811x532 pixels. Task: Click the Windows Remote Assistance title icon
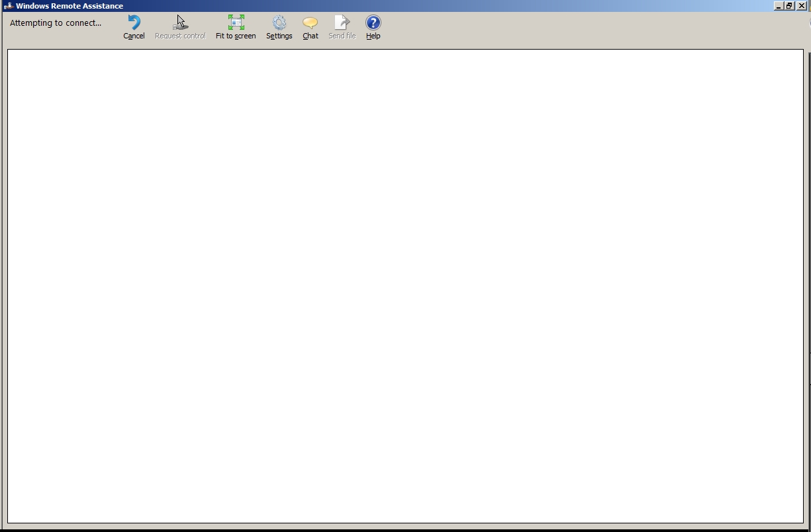(8, 6)
